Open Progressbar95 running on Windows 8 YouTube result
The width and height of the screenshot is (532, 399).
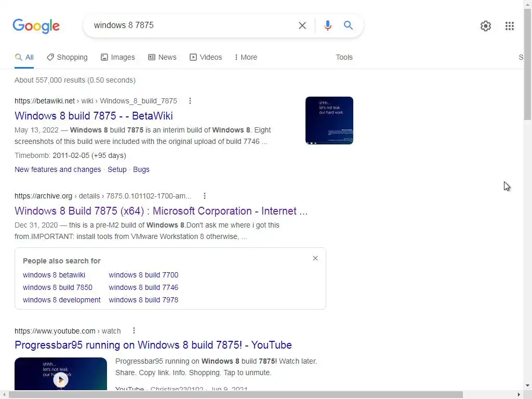[153, 345]
